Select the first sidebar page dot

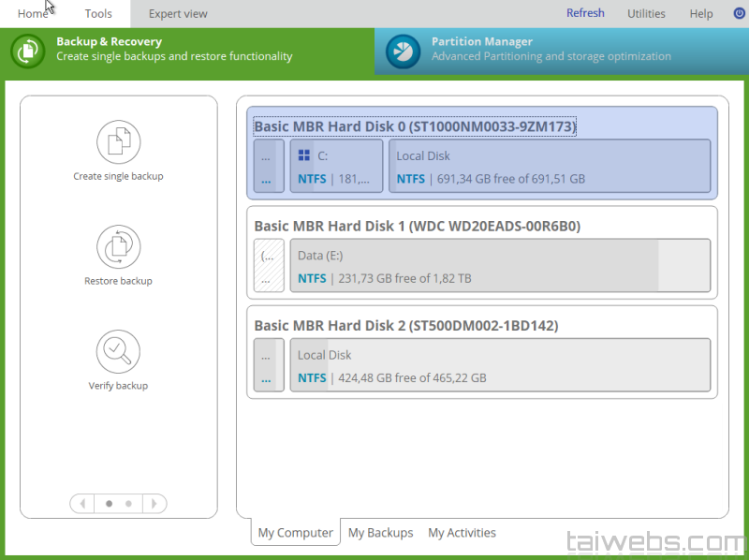click(x=110, y=504)
